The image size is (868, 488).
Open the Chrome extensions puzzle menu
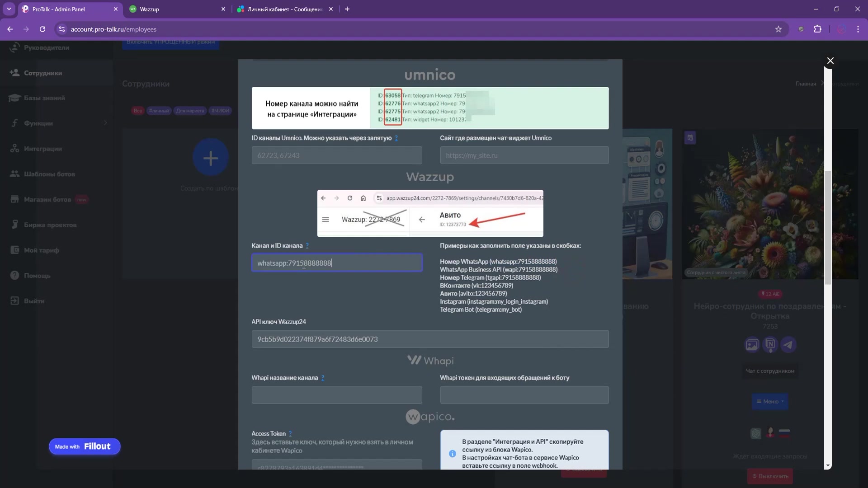click(817, 29)
